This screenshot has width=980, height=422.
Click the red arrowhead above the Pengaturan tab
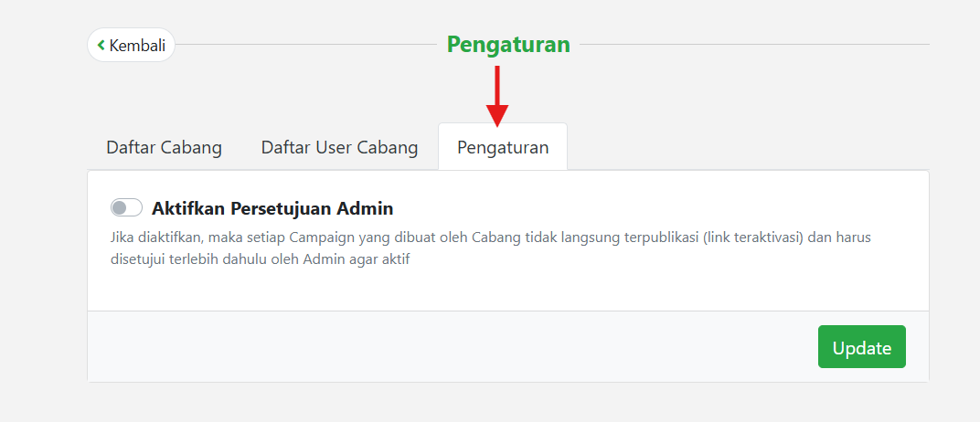pos(496,115)
